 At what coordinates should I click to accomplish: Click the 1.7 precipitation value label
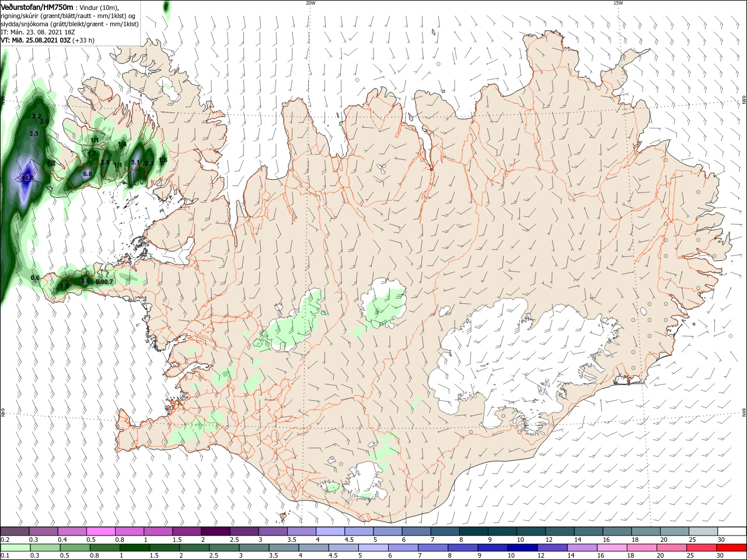91,153
